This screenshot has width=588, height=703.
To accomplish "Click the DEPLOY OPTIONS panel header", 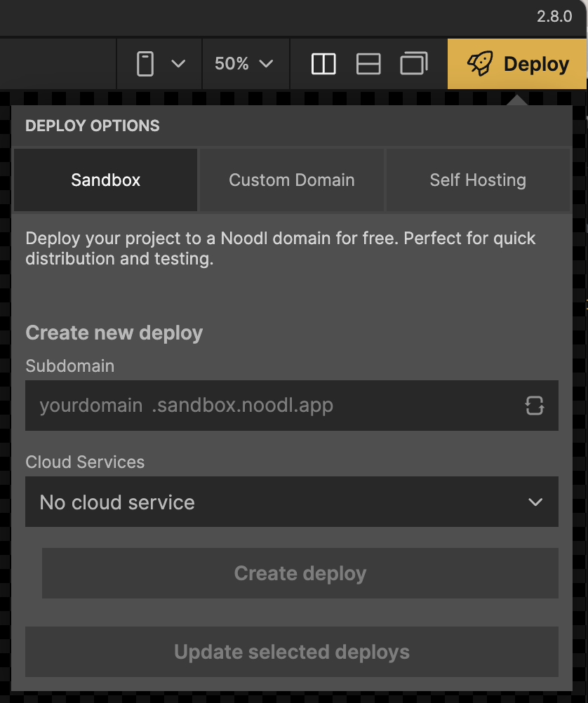I will coord(93,126).
